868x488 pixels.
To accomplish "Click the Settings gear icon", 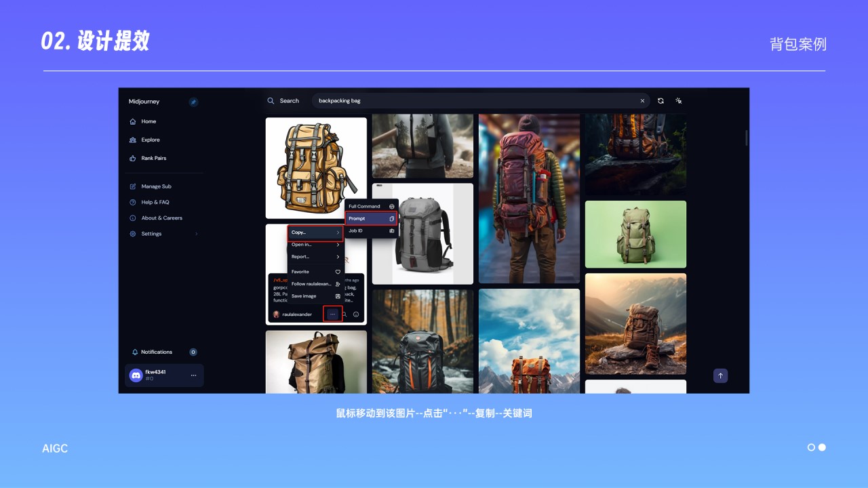I will 133,234.
